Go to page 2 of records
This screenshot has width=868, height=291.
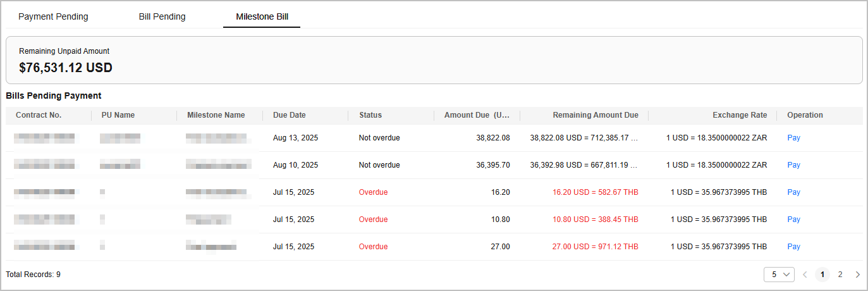[840, 275]
